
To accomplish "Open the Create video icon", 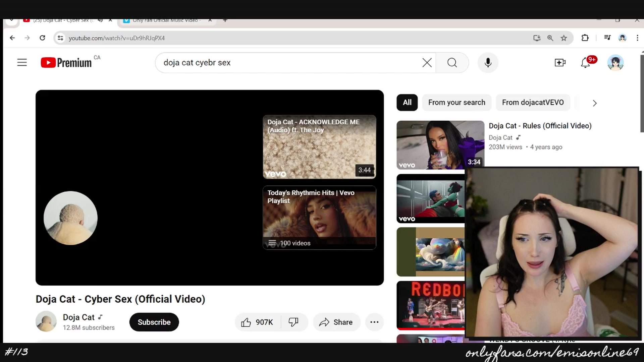I will [x=560, y=63].
